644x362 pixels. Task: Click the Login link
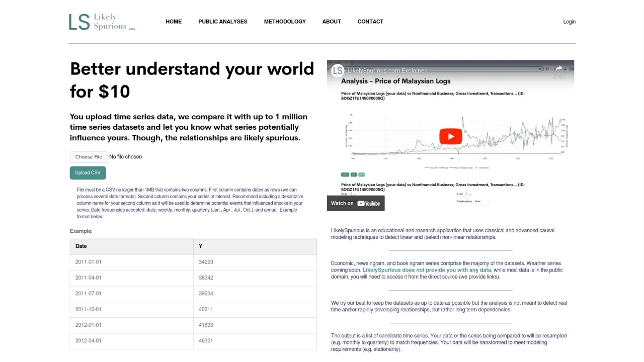569,22
